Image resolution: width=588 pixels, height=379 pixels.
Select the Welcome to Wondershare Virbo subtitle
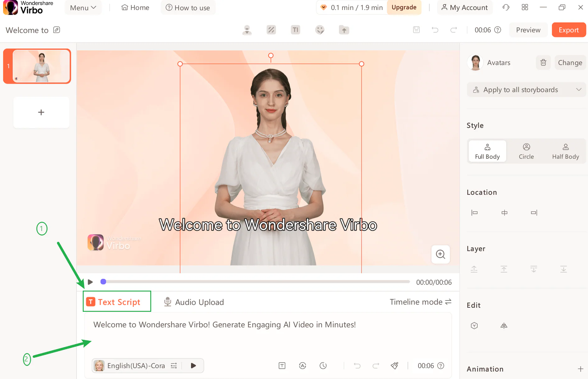[268, 225]
